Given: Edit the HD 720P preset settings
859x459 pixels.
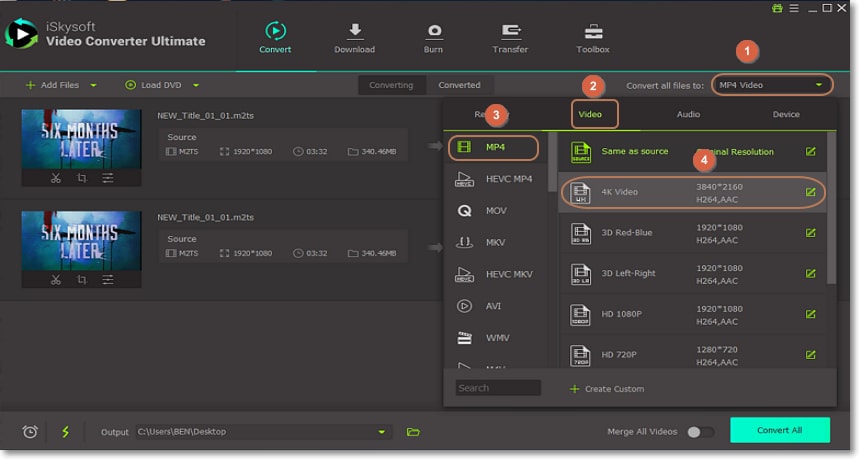Looking at the screenshot, I should [x=810, y=354].
